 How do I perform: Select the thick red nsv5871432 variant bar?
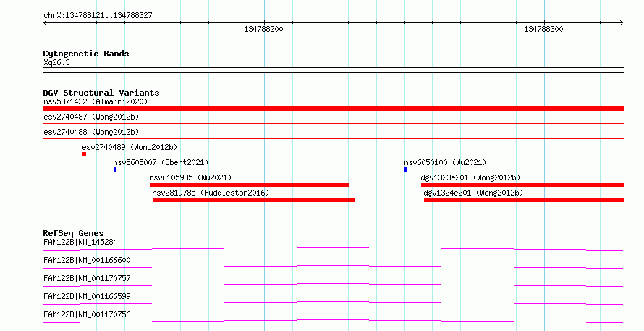[333, 109]
